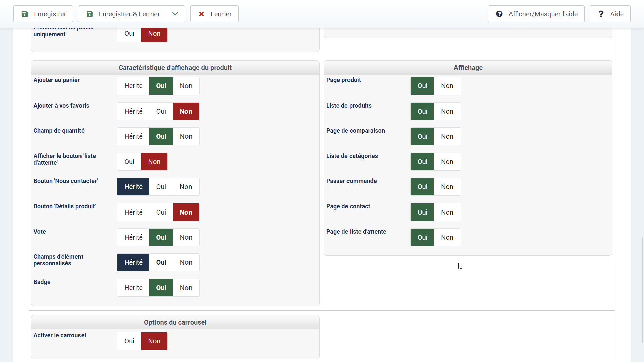Set Champ de quantité to Hérité
The image size is (644, 362).
[x=133, y=137]
